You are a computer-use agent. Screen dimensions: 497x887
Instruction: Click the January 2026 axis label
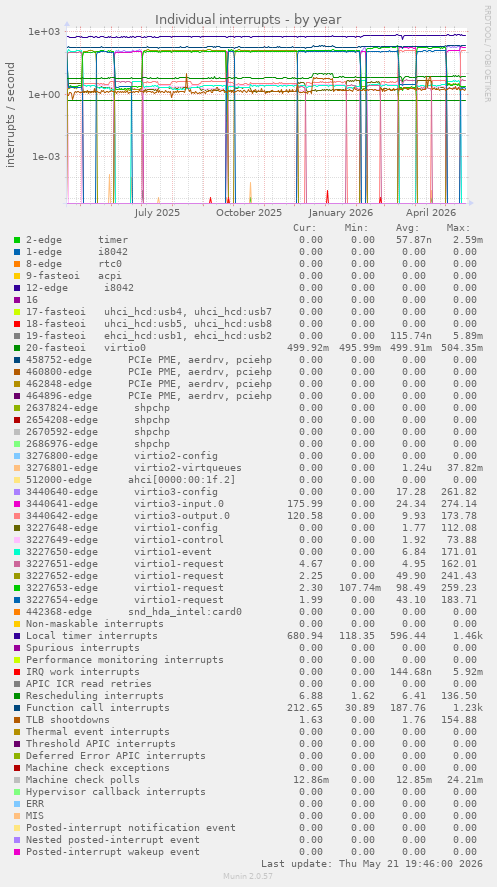[x=340, y=213]
